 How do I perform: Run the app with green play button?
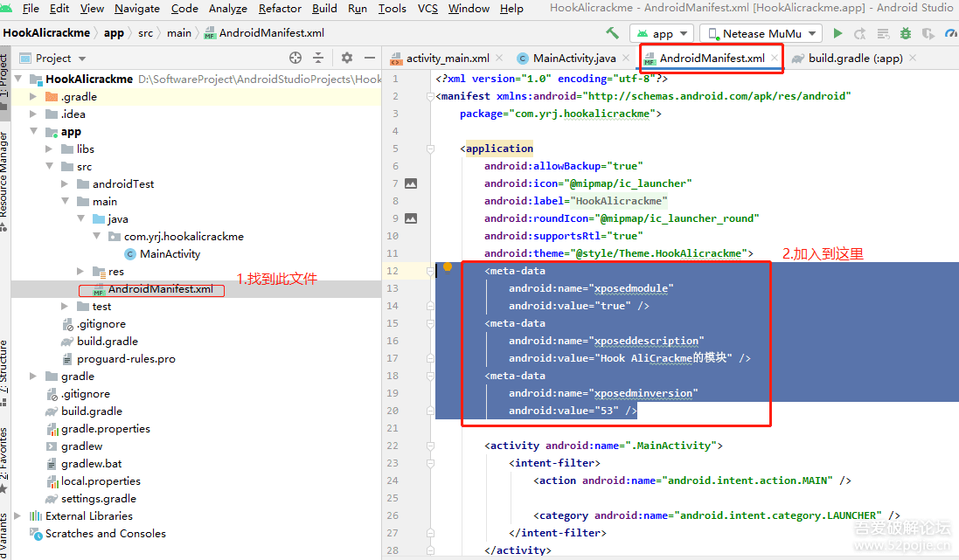coord(837,33)
